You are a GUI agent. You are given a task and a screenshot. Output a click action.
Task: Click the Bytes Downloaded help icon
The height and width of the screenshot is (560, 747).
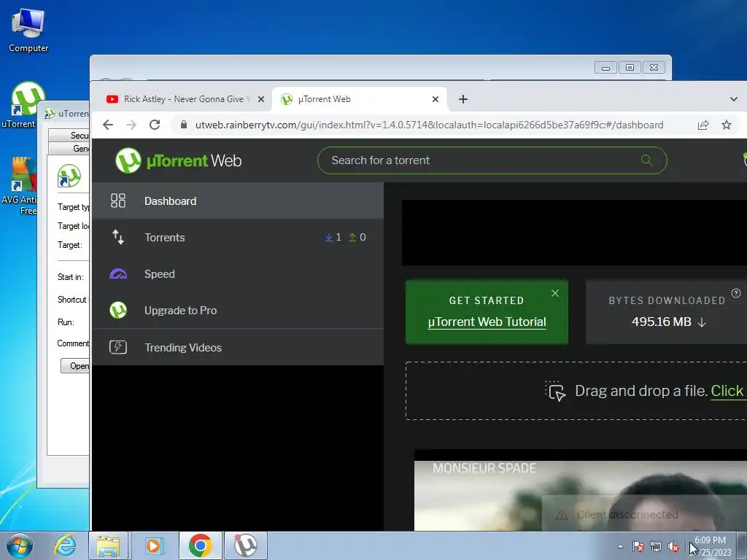(736, 293)
